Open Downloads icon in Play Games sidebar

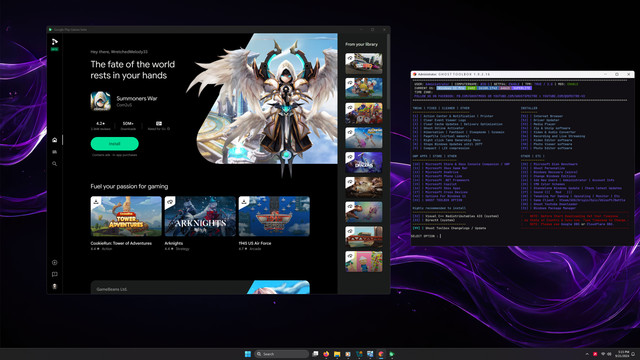click(x=55, y=262)
